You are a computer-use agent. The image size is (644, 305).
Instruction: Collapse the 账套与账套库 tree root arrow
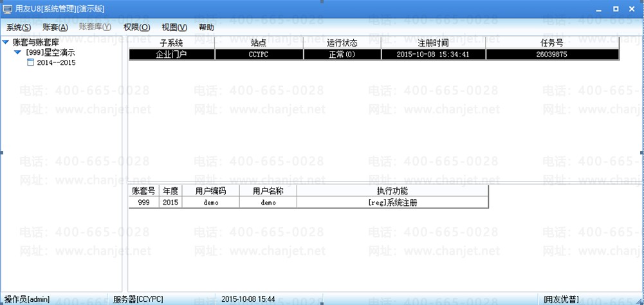click(6, 42)
